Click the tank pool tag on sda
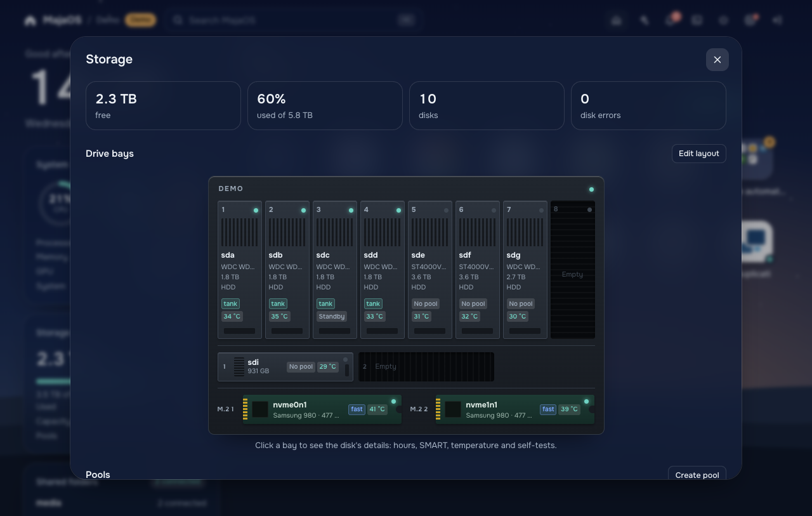 (x=230, y=304)
